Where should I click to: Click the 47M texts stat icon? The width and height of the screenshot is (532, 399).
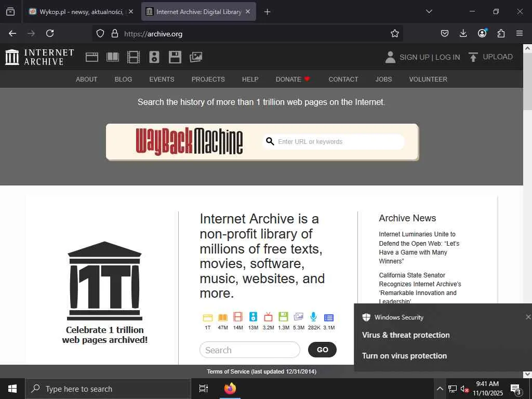(x=223, y=317)
